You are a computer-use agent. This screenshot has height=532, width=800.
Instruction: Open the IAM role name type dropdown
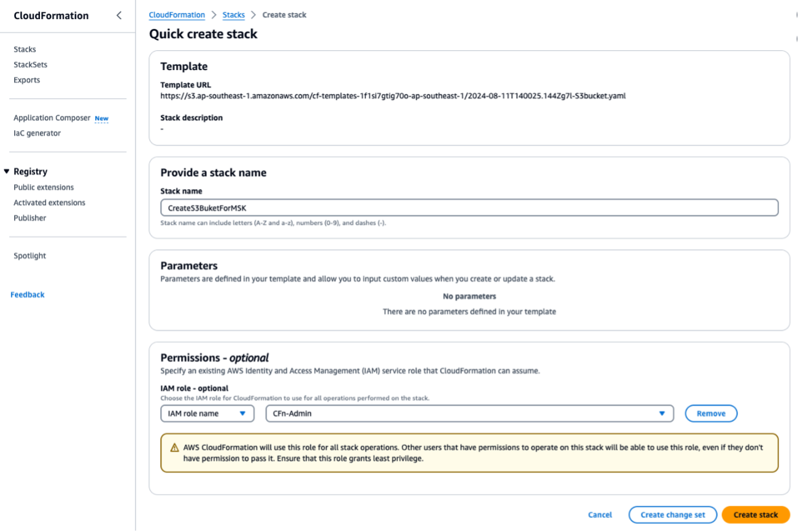pos(207,413)
